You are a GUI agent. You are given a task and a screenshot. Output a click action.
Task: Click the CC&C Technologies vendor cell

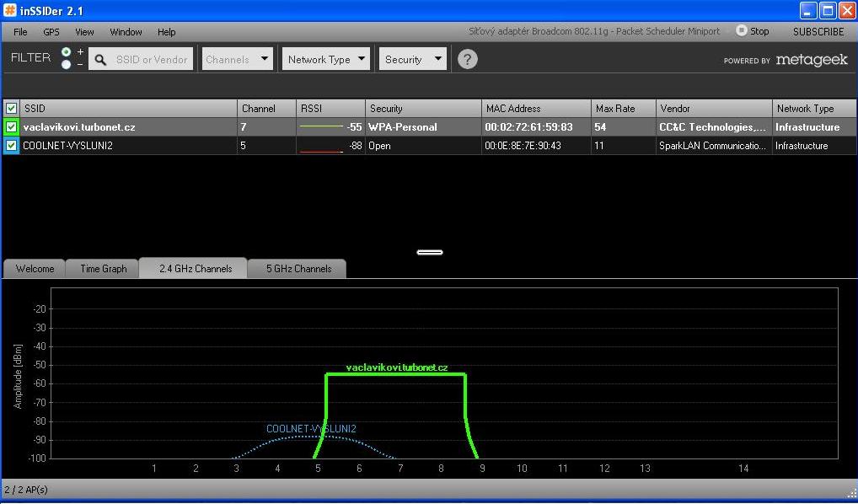[x=712, y=127]
